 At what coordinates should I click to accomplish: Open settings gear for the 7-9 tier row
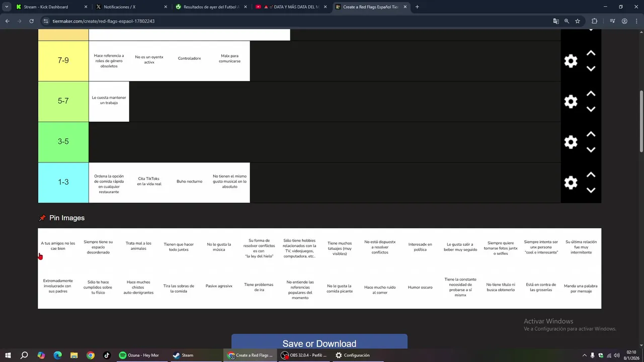571,61
